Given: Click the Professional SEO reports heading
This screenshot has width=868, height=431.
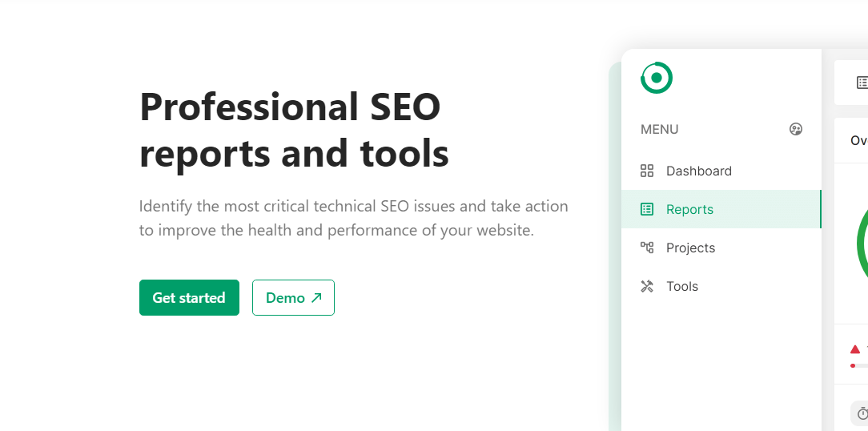Looking at the screenshot, I should (294, 130).
